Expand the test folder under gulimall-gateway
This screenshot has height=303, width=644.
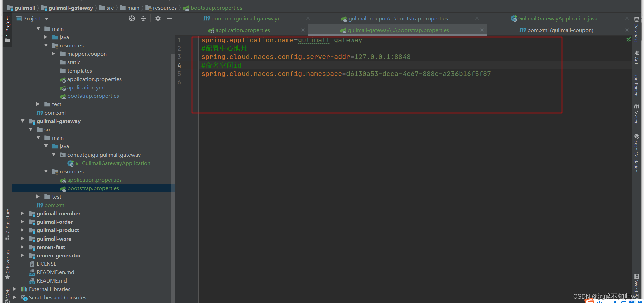point(38,197)
